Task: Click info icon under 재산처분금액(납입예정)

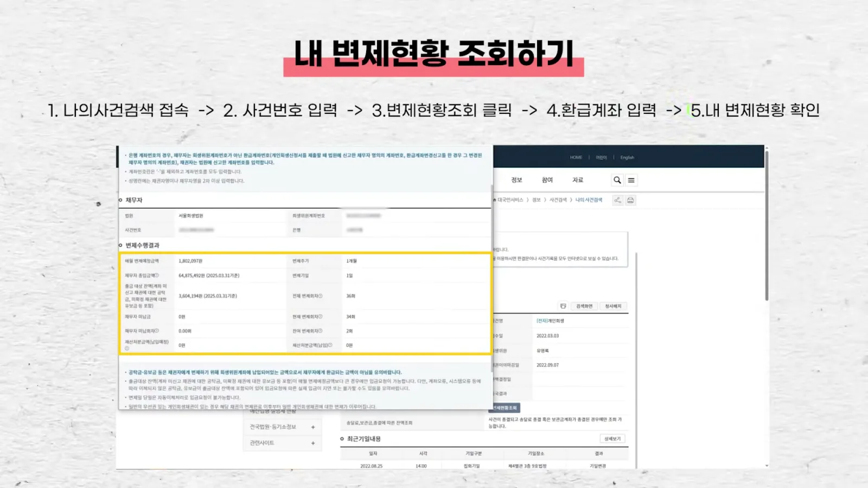Action: click(127, 349)
